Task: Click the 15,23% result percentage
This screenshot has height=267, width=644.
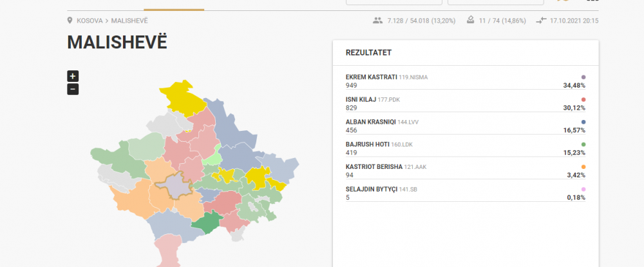Action: [x=574, y=153]
